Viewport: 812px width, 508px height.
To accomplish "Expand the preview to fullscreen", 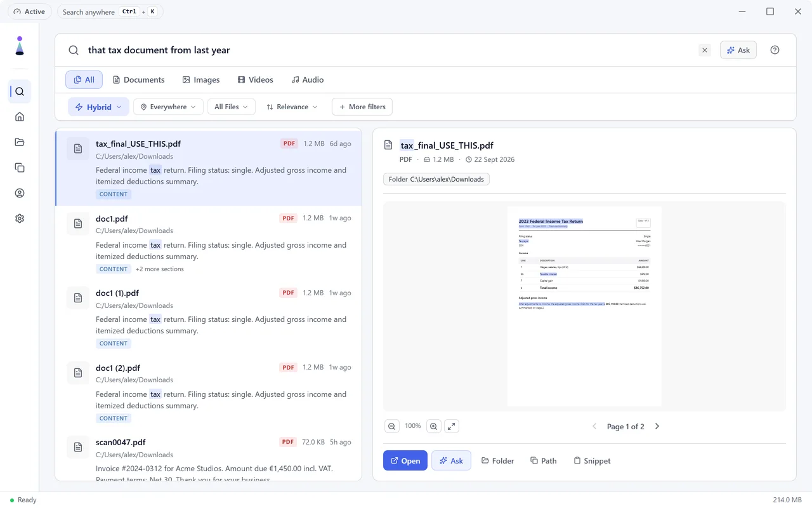I will point(451,426).
